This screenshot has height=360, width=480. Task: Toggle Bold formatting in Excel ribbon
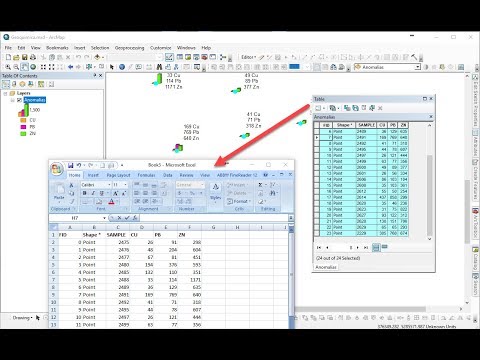click(85, 193)
